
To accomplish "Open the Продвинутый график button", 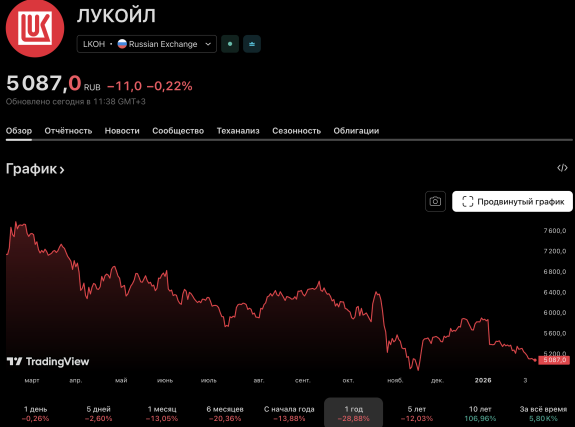I will [512, 201].
